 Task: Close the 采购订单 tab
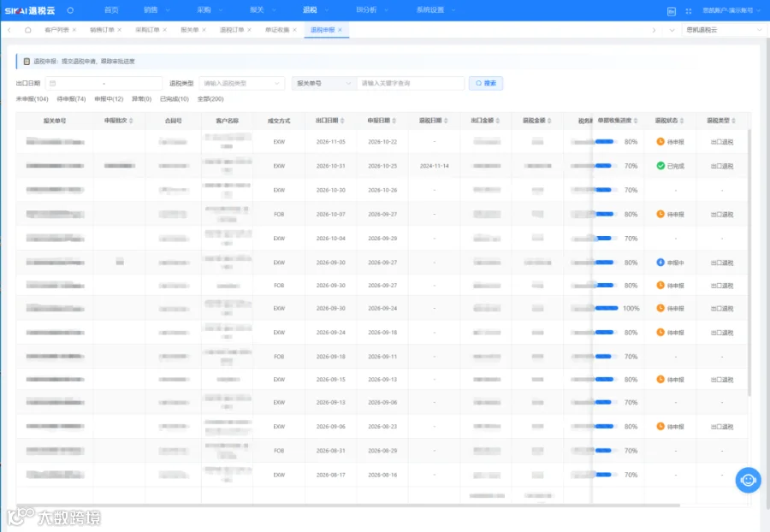[x=164, y=30]
